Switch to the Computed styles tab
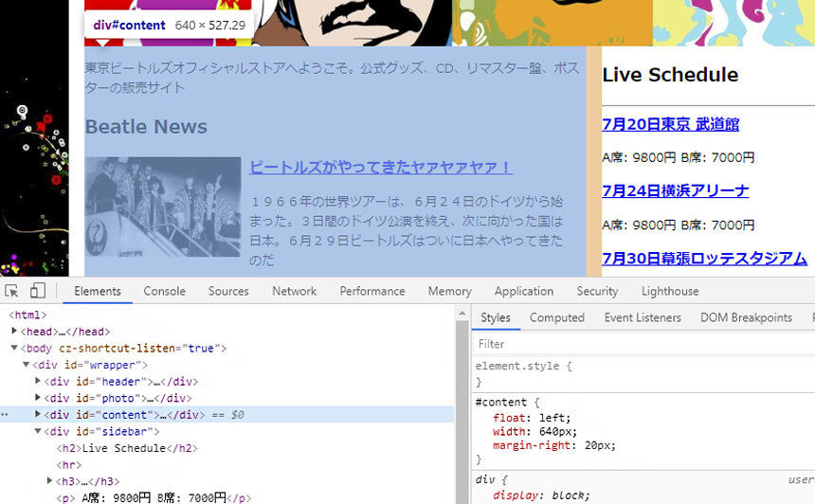This screenshot has width=815, height=504. pyautogui.click(x=556, y=317)
